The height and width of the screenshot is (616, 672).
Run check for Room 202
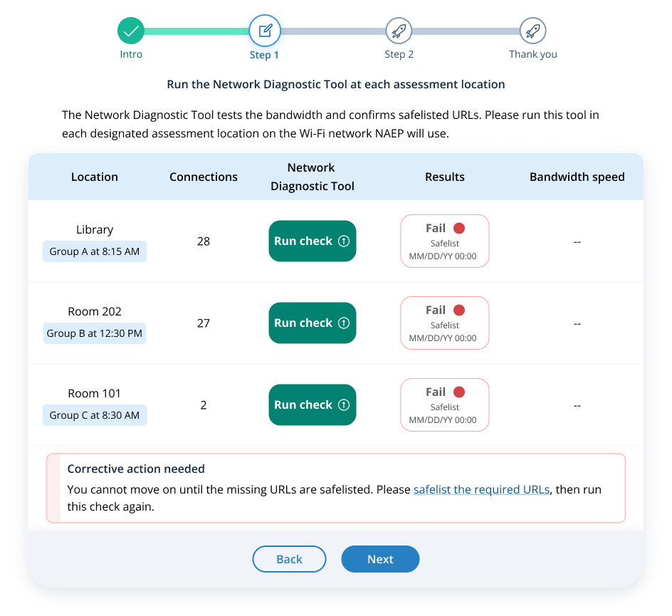[312, 323]
